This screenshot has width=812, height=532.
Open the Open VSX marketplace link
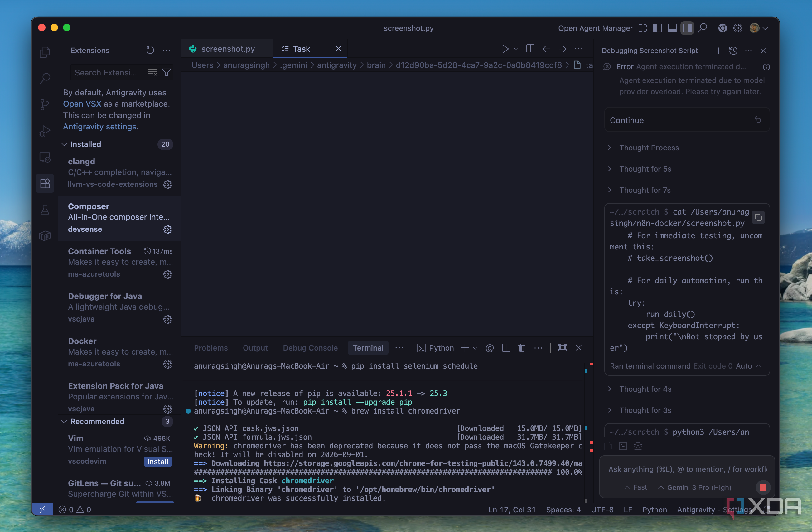click(82, 104)
